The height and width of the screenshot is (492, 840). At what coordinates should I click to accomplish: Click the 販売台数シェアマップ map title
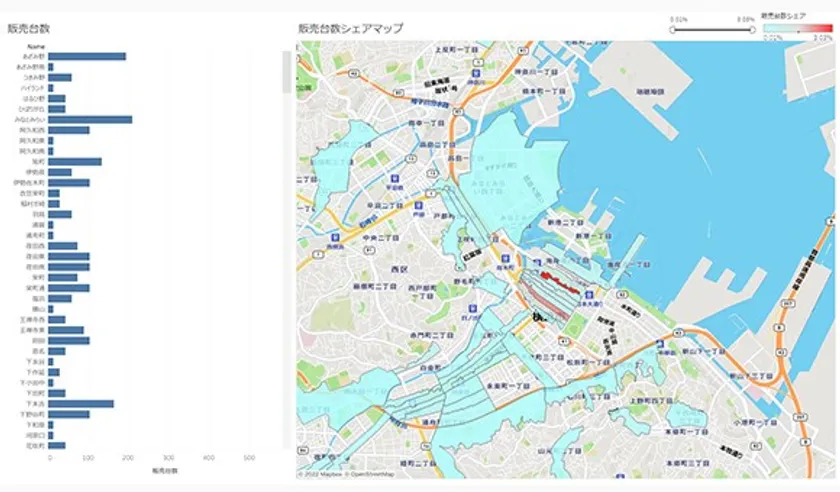[351, 28]
